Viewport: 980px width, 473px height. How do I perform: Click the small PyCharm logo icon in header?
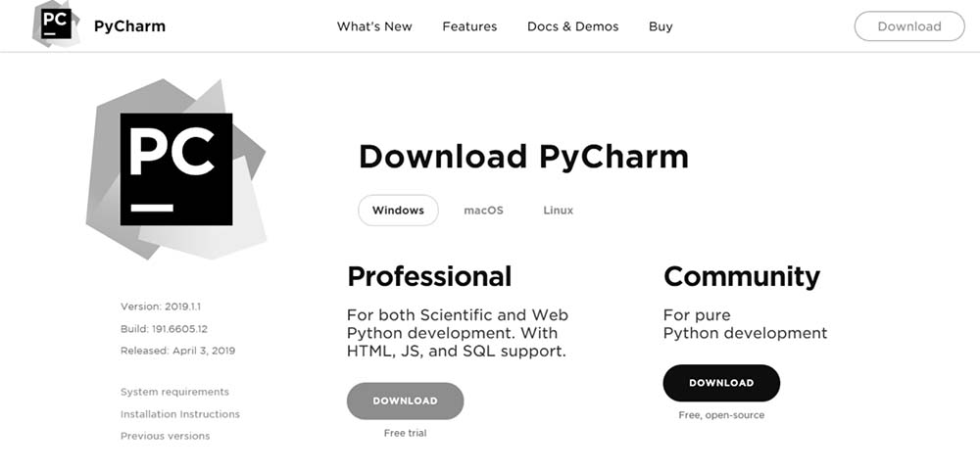(56, 24)
